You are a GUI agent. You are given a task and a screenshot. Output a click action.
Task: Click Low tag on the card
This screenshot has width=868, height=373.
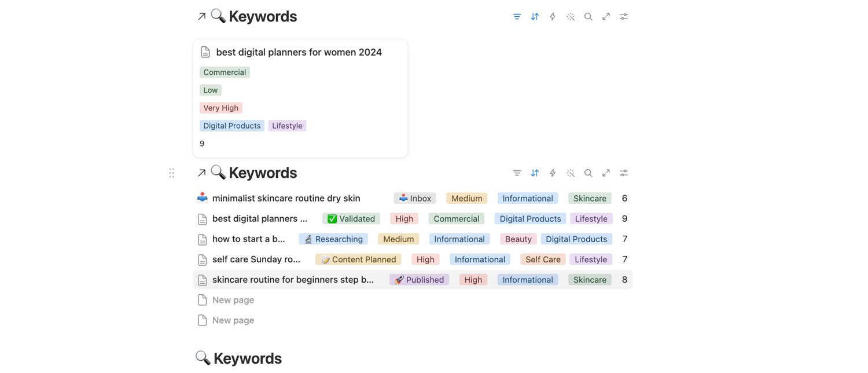pyautogui.click(x=211, y=90)
